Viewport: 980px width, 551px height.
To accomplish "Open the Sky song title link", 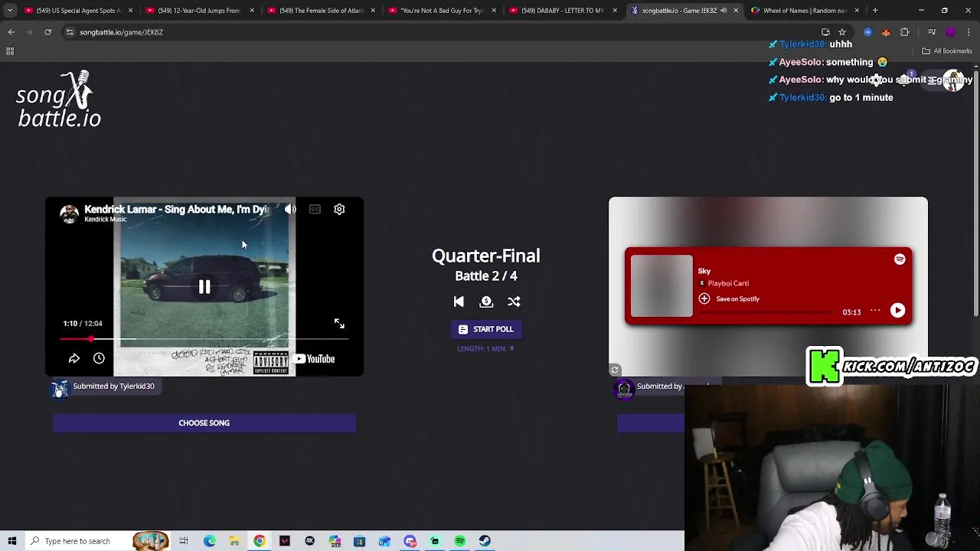I will click(x=704, y=271).
